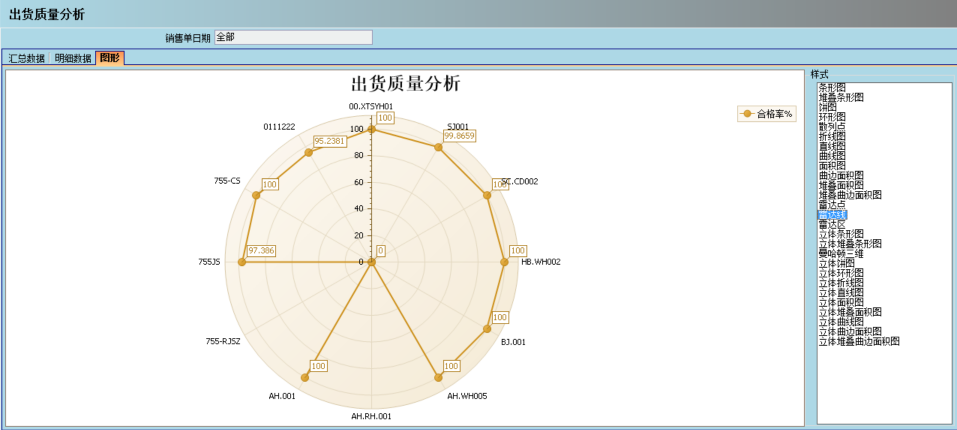Pick 雷达区 chart style

click(x=832, y=224)
